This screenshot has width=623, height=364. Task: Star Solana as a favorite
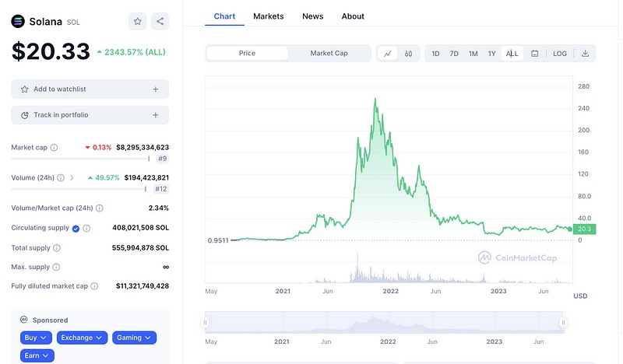coord(137,22)
